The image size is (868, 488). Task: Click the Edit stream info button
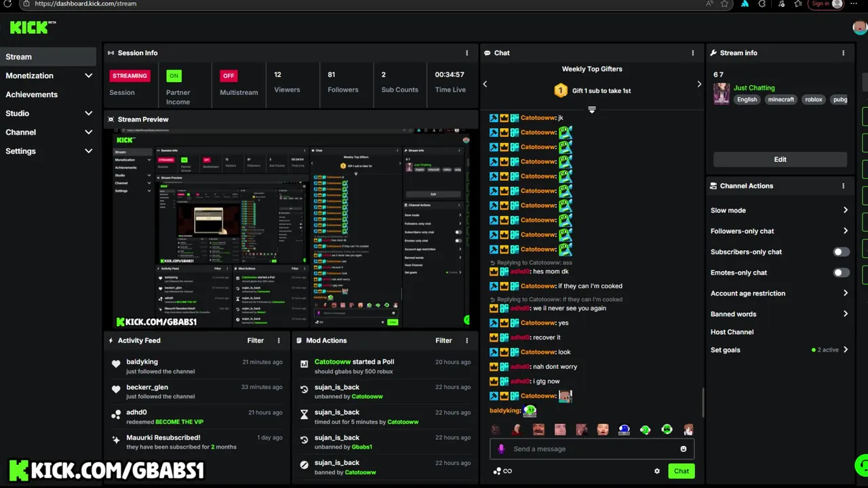780,159
